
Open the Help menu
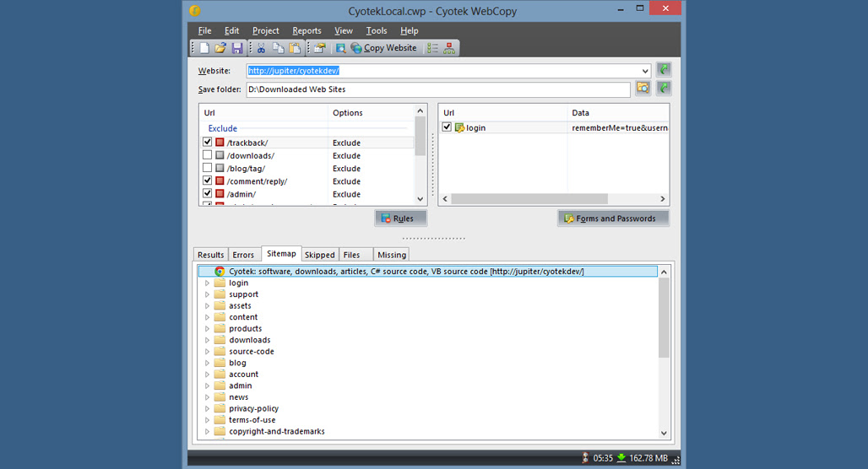[409, 31]
